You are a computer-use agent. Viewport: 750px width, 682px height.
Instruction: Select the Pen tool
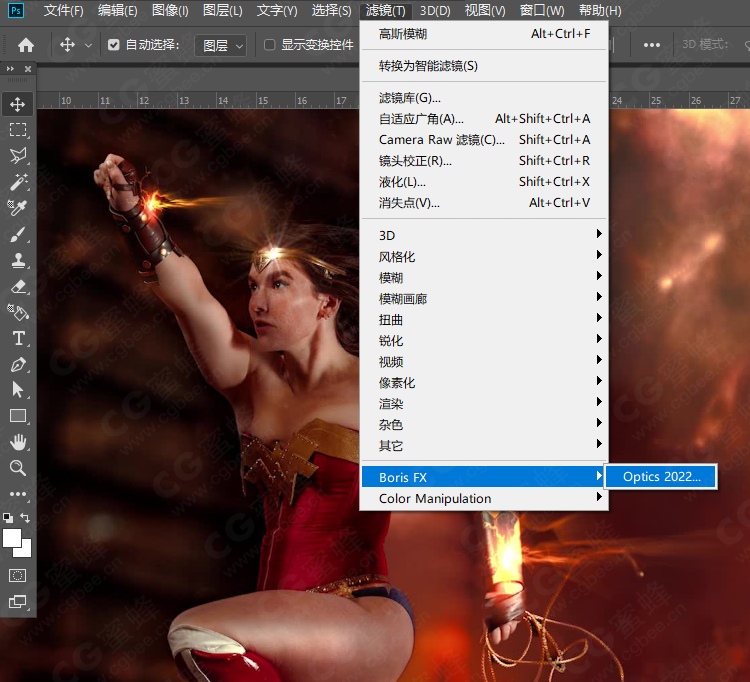(18, 364)
